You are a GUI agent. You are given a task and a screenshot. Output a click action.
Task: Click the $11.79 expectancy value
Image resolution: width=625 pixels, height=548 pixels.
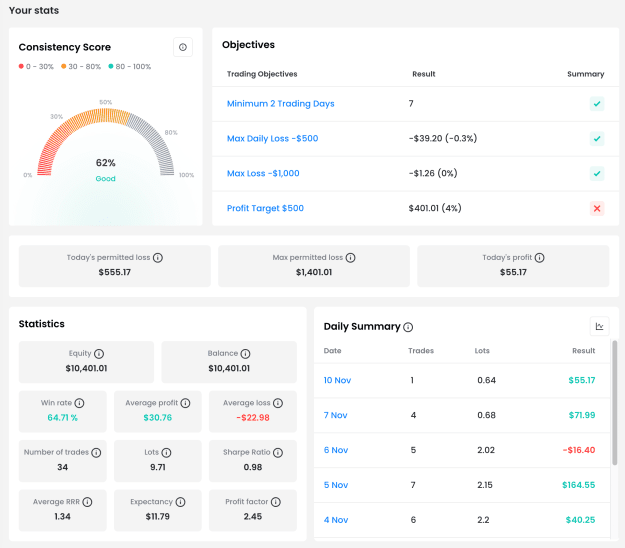pyautogui.click(x=158, y=517)
